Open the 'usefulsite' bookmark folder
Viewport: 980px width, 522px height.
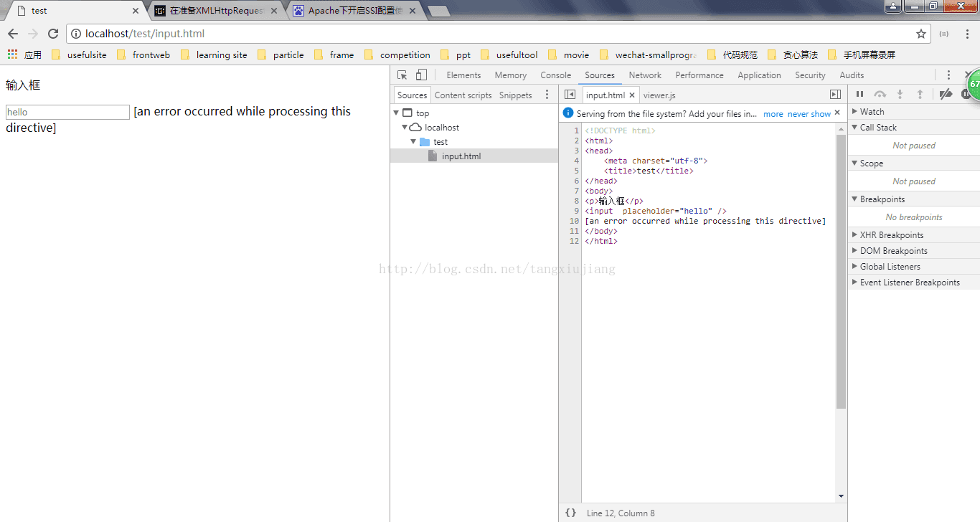(x=79, y=54)
